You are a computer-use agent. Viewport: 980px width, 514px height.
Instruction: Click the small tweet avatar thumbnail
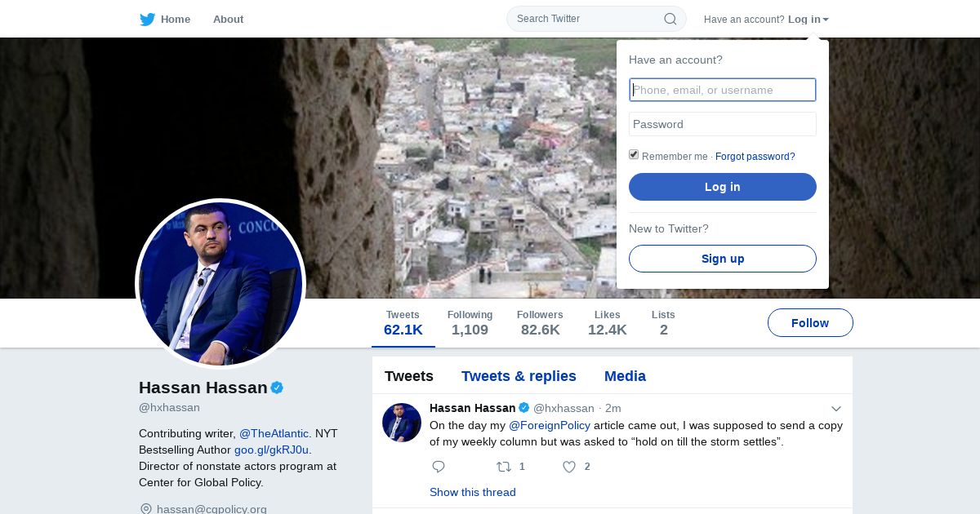pyautogui.click(x=402, y=423)
